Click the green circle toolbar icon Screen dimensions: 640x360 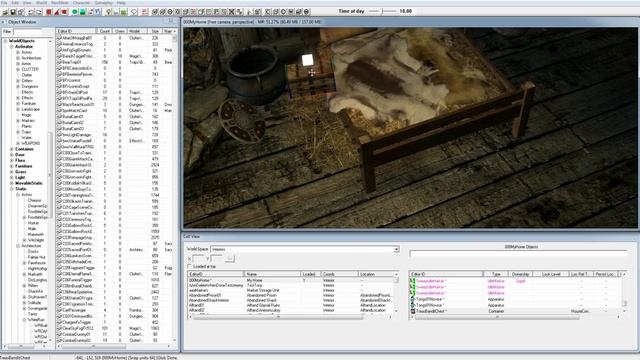coord(75,12)
